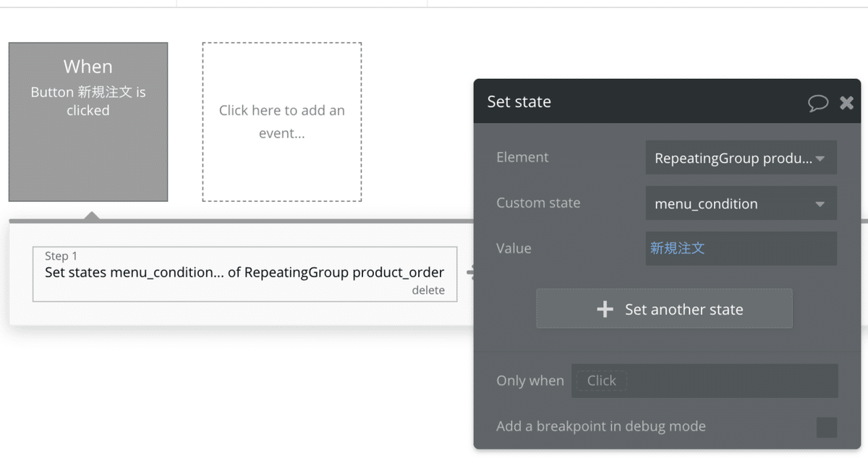
Task: Select the RepeatingGroup produ... element box
Action: click(732, 158)
